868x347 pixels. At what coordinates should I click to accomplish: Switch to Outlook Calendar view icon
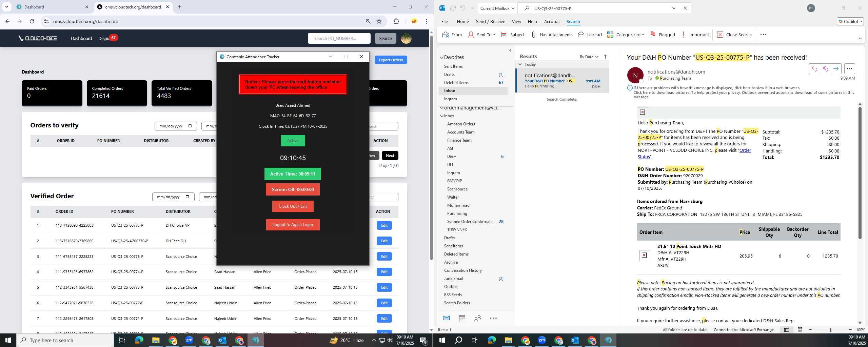click(462, 318)
